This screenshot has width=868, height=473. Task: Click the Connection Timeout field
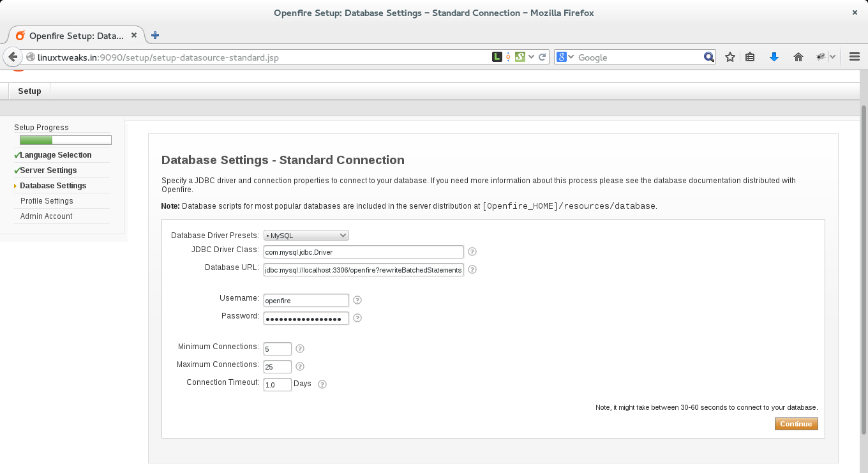(x=278, y=385)
